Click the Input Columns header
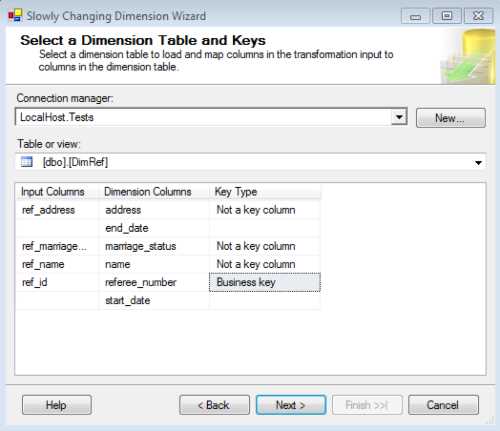The width and height of the screenshot is (500, 431). pyautogui.click(x=57, y=192)
